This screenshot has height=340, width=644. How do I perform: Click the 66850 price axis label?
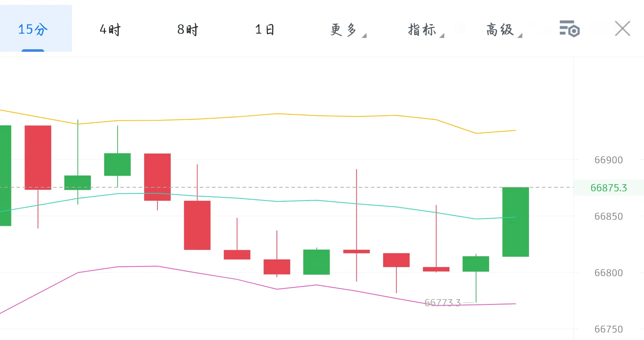click(x=608, y=216)
